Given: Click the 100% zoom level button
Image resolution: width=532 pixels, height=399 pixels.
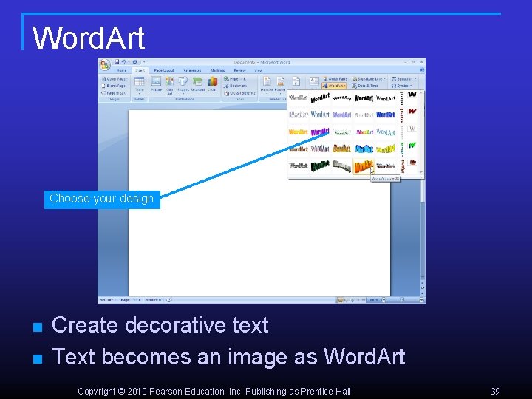Looking at the screenshot, I should tap(374, 300).
